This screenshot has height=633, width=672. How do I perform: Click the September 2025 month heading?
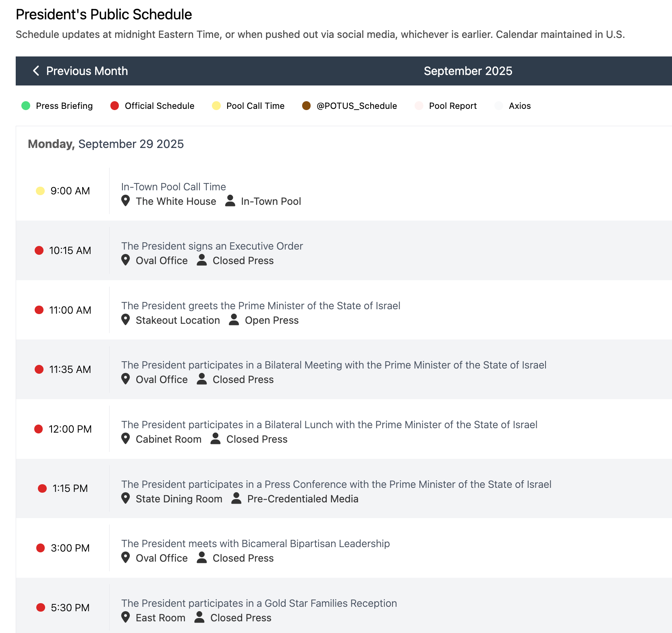[x=468, y=71]
